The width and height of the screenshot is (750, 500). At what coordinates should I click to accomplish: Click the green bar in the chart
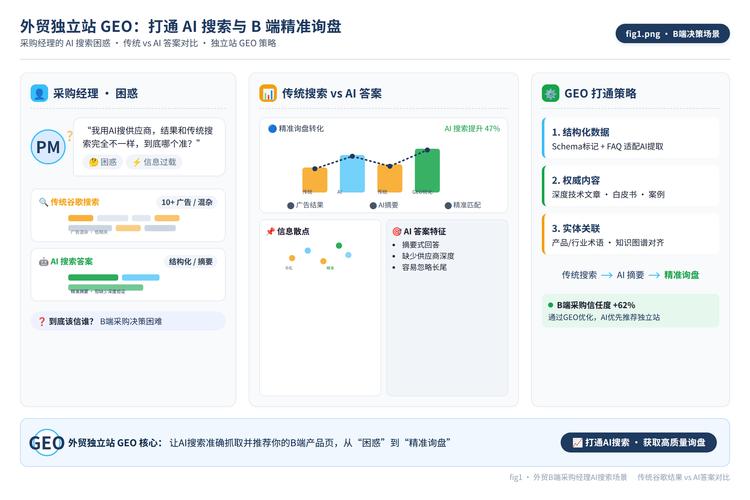[427, 171]
